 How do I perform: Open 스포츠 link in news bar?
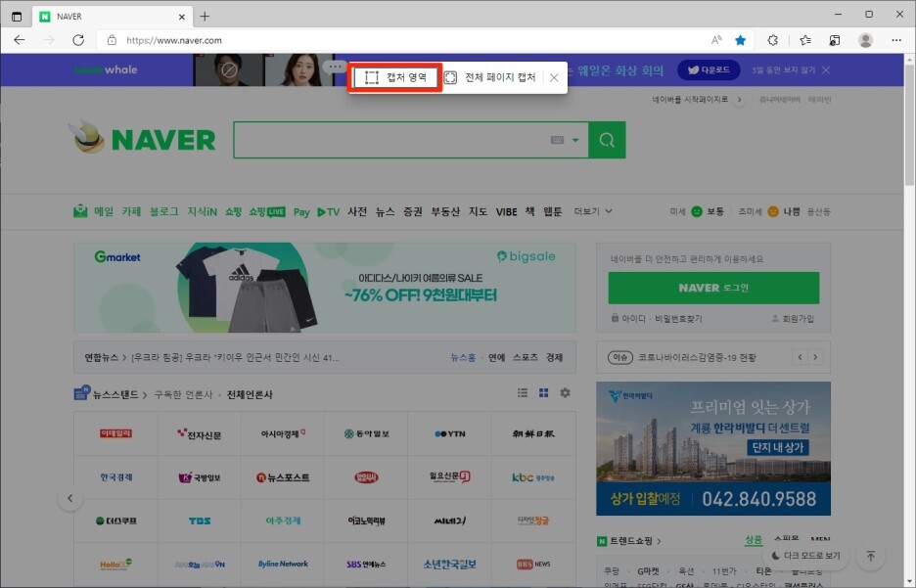click(526, 357)
